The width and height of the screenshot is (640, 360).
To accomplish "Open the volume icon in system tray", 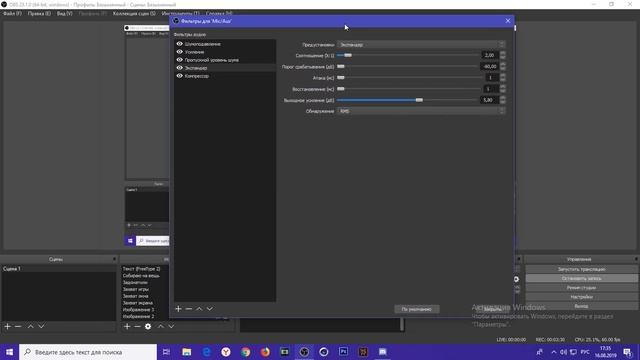I will tap(563, 352).
